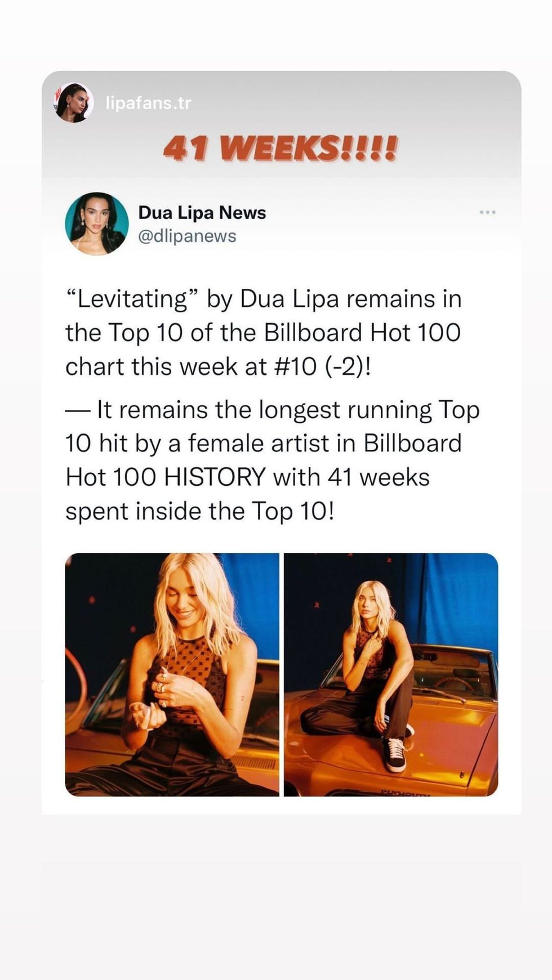The image size is (552, 980).
Task: Click "female artist in Billboard" tweet line
Action: 324,444
